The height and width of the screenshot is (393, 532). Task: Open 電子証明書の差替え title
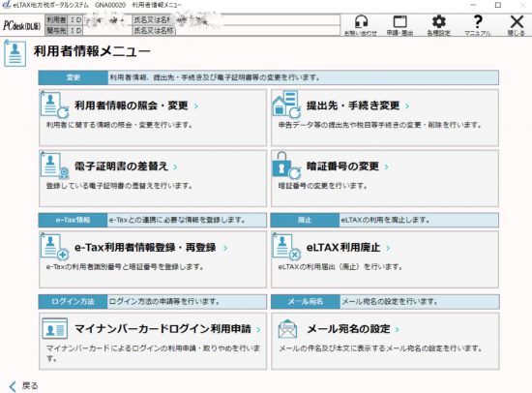click(121, 166)
